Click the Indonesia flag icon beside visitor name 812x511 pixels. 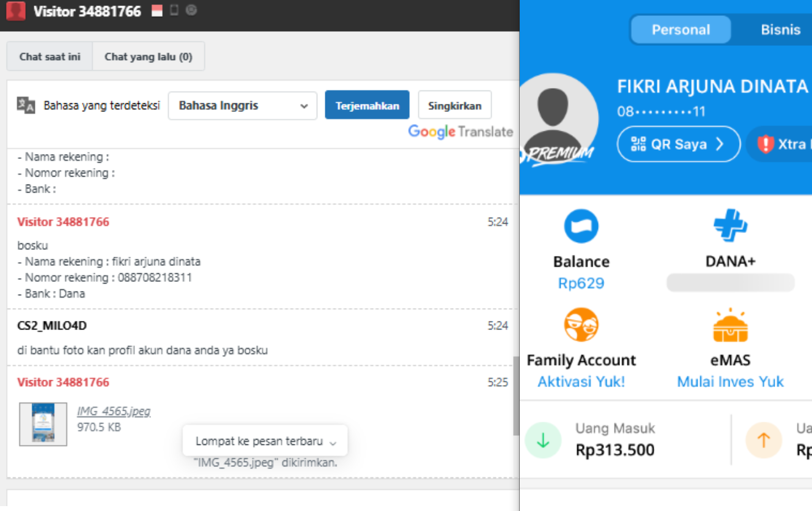(157, 10)
